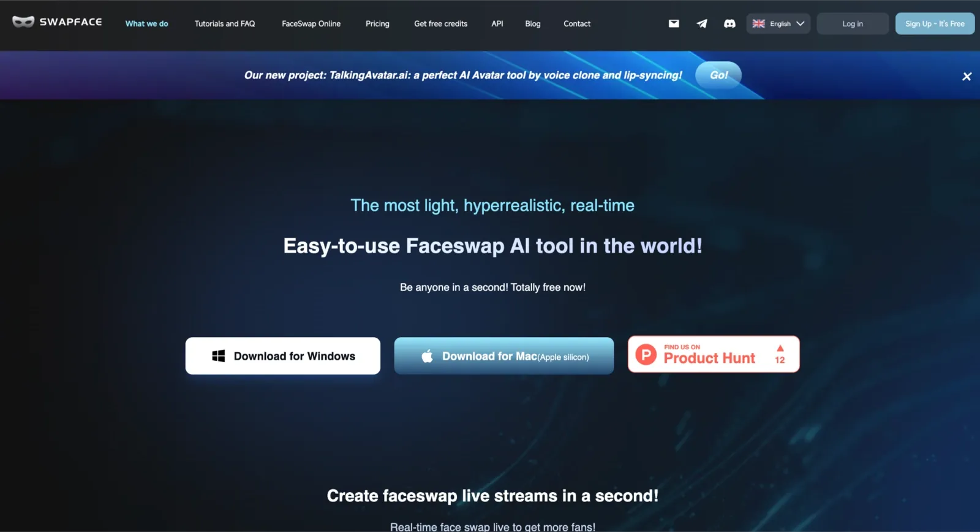Open the Find us on Product Hunt badge
This screenshot has height=532, width=980.
tap(714, 354)
